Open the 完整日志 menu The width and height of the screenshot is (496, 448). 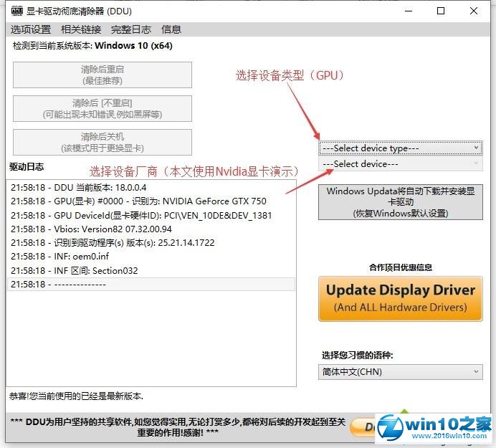coord(131,29)
